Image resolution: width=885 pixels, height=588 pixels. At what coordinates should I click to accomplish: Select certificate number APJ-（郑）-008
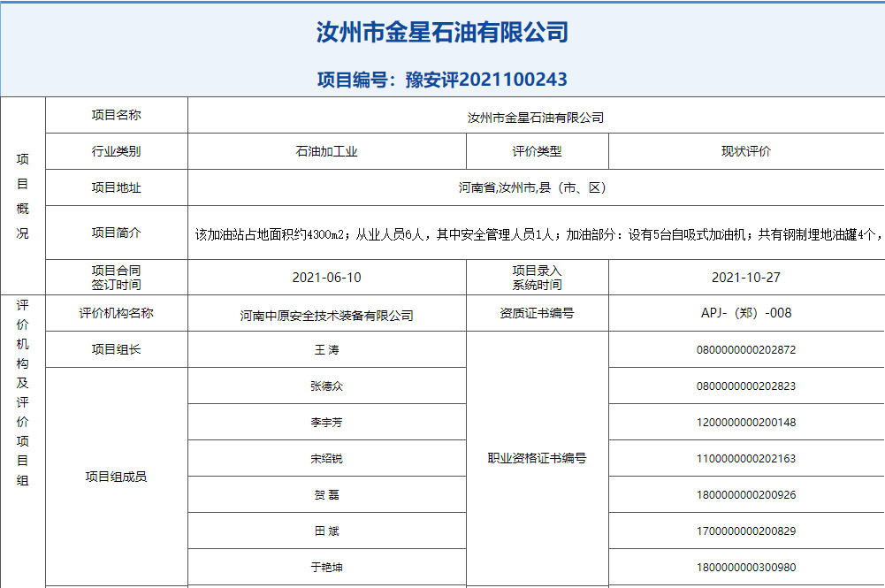[746, 313]
